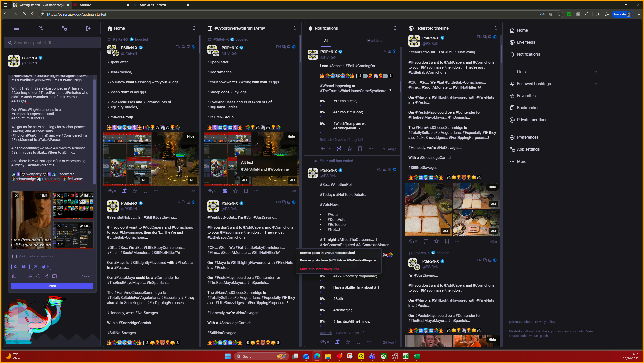Hide media in Federated timeline sandwich post
The image size is (644, 363).
(x=492, y=187)
